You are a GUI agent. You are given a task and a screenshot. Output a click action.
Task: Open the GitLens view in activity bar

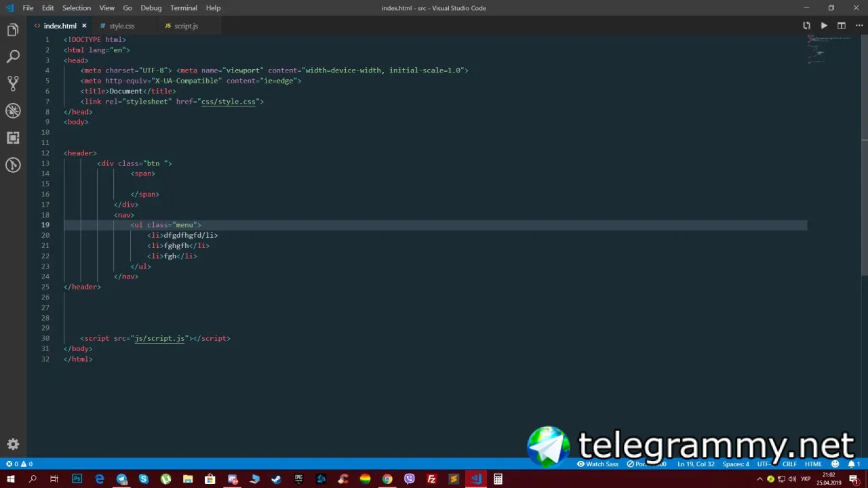click(x=13, y=165)
